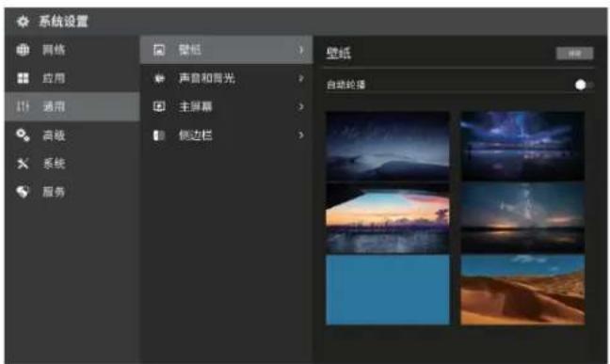Click the picture icon of the 壁纸 row
610x364 pixels.
pos(159,50)
